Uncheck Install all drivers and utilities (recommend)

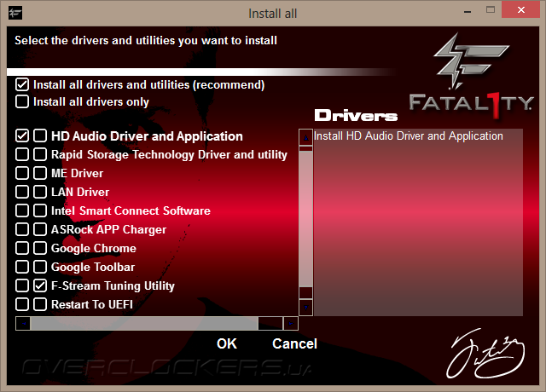click(x=22, y=84)
